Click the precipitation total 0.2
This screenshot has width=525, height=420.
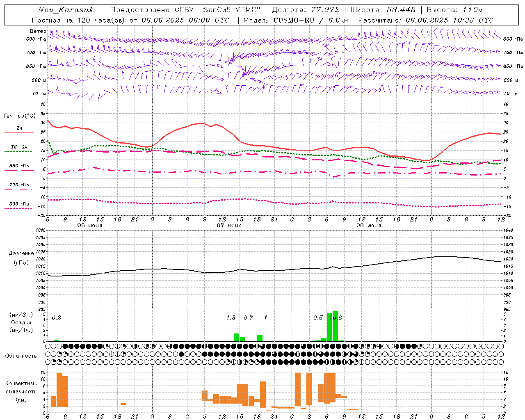coord(57,318)
